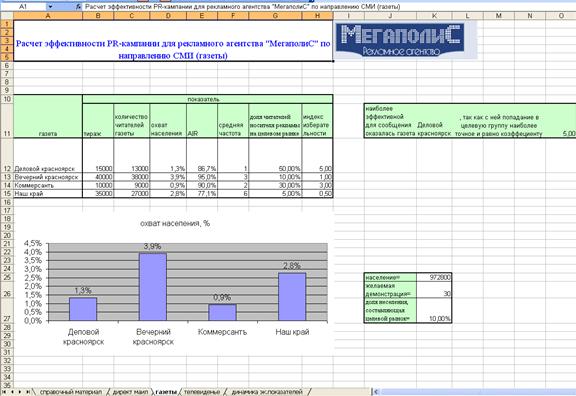Select the население value cell 972800
The image size is (576, 396).
click(434, 277)
